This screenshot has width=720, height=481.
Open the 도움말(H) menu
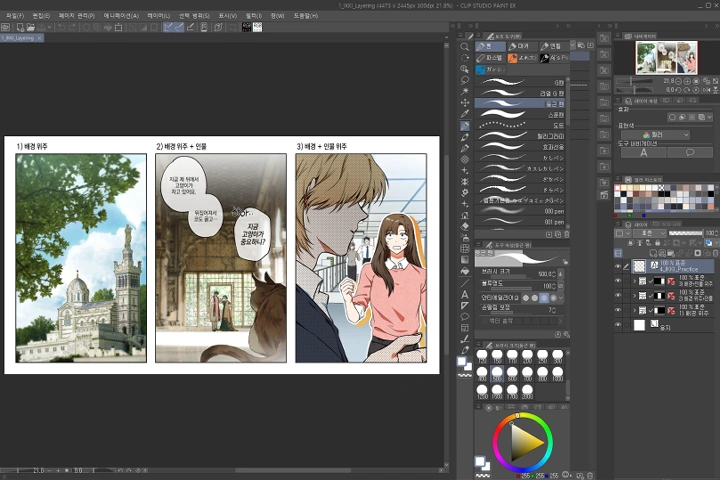[x=305, y=16]
